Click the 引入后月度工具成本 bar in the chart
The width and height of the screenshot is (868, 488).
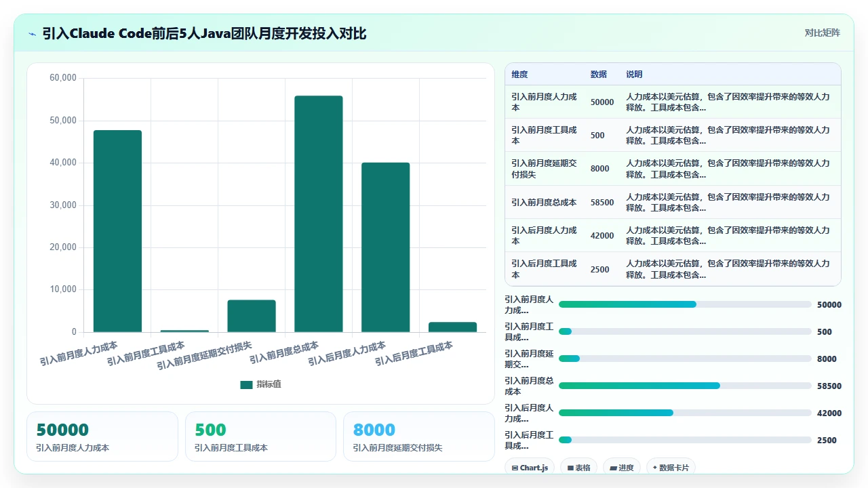453,327
